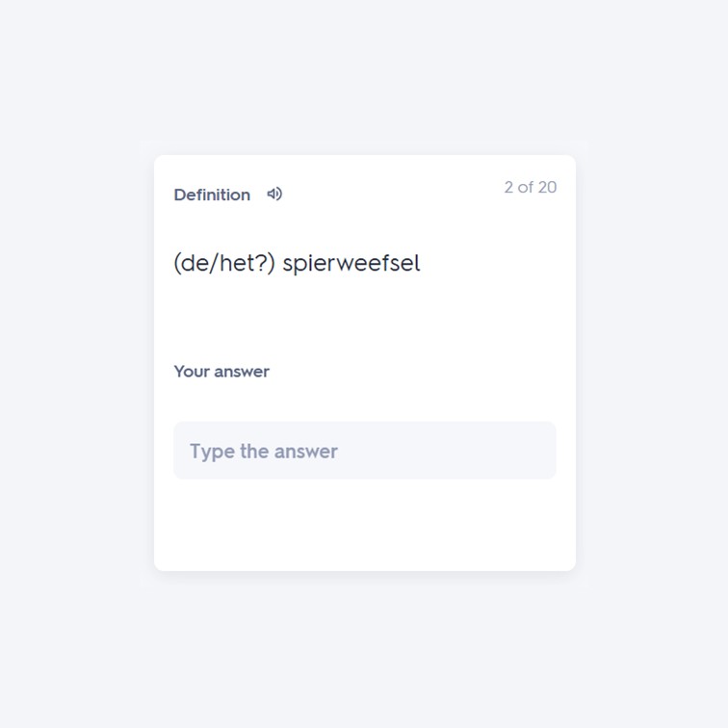The width and height of the screenshot is (728, 728).
Task: Play the definition audio with the speaker icon
Action: coord(274,195)
